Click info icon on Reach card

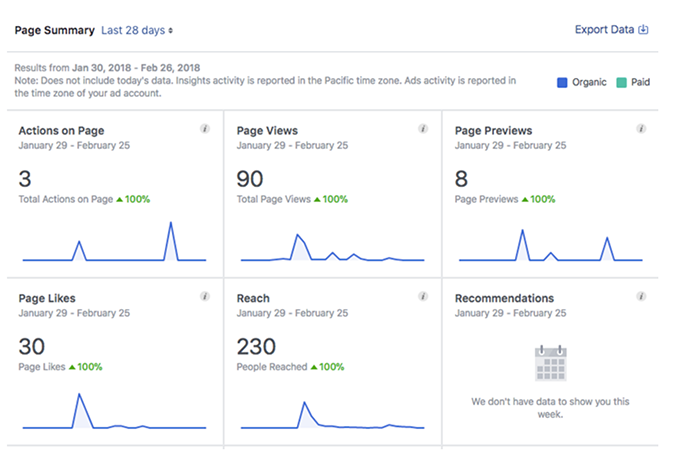(x=423, y=297)
